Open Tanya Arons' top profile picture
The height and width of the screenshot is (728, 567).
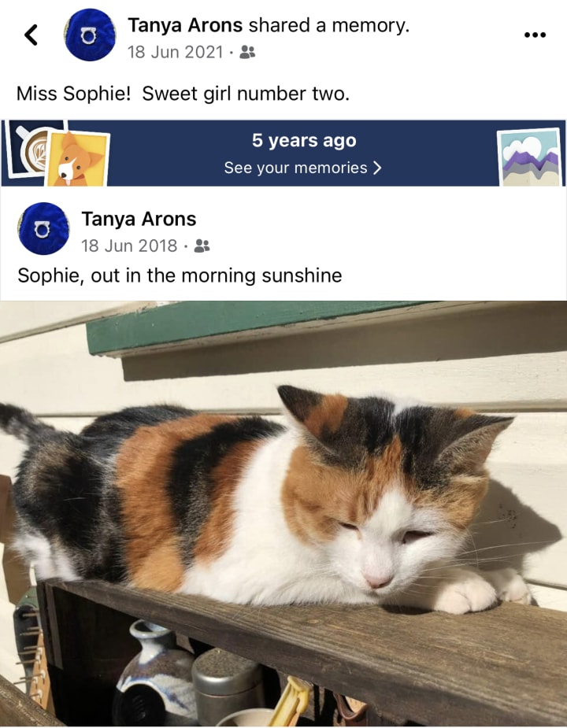coord(90,35)
